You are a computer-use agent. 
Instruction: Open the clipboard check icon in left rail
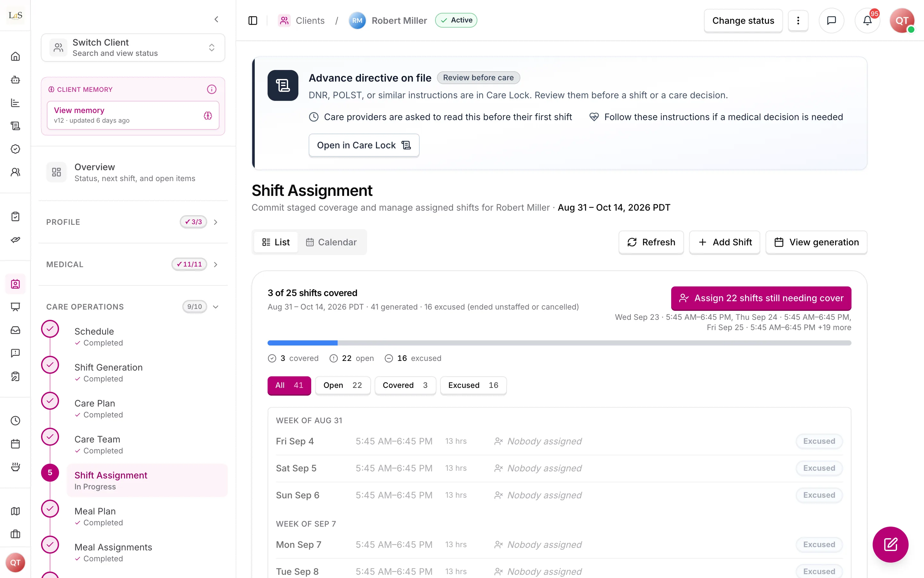pos(15,216)
